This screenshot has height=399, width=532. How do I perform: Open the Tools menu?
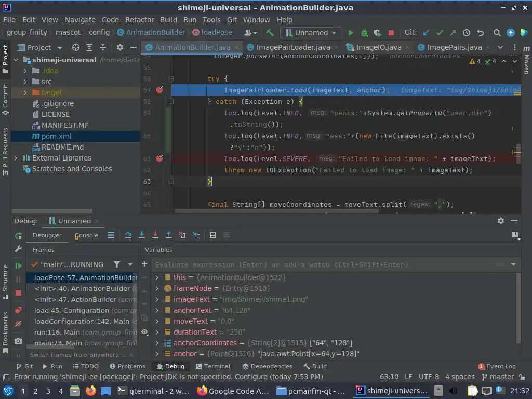coord(211,20)
